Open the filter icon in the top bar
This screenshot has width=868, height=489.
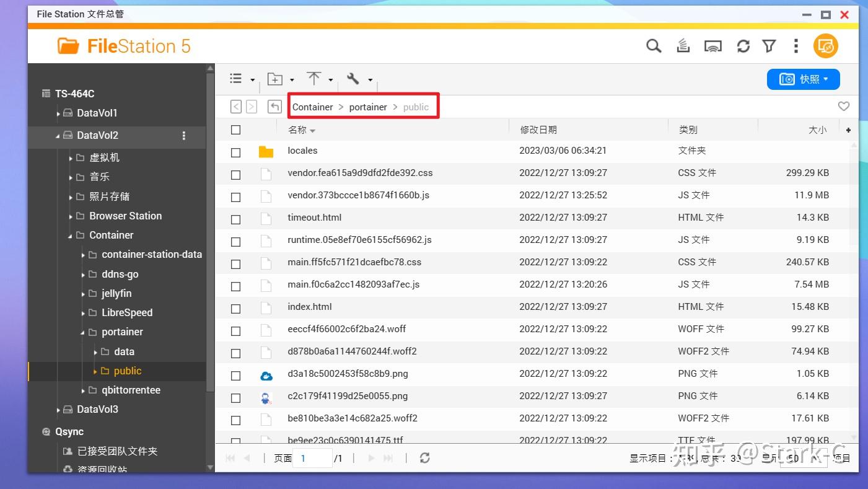click(769, 45)
